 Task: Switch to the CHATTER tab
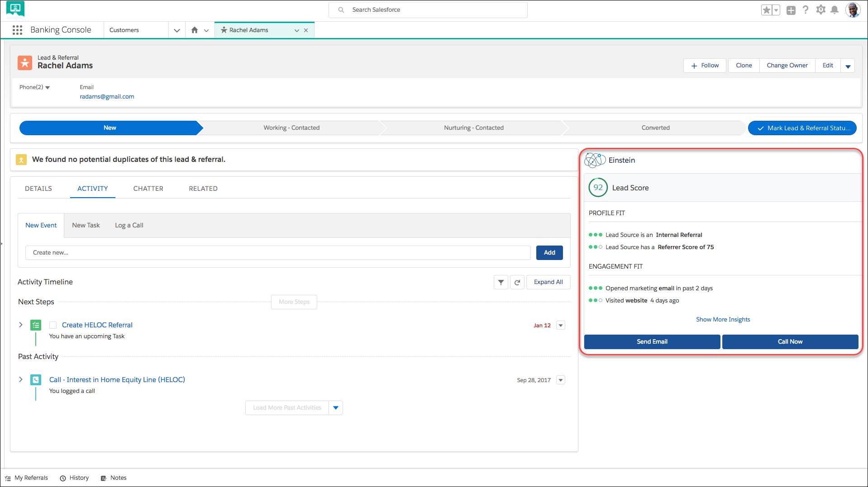pos(148,189)
